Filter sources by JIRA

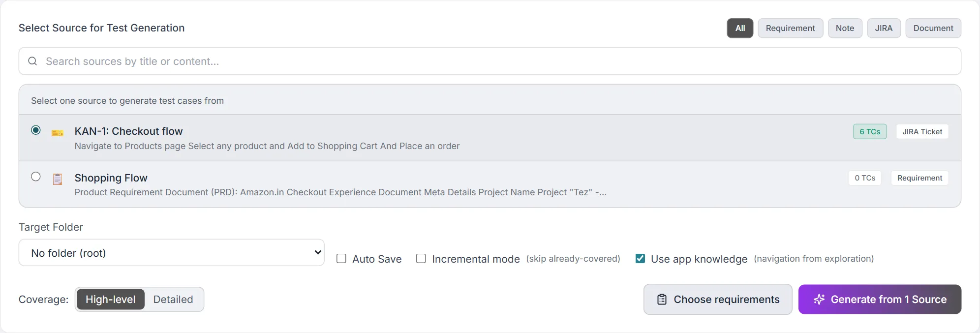coord(884,28)
